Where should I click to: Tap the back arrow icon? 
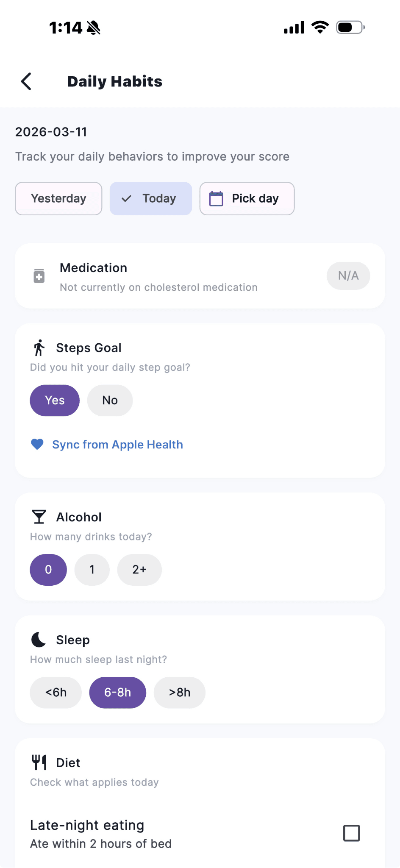click(x=26, y=81)
